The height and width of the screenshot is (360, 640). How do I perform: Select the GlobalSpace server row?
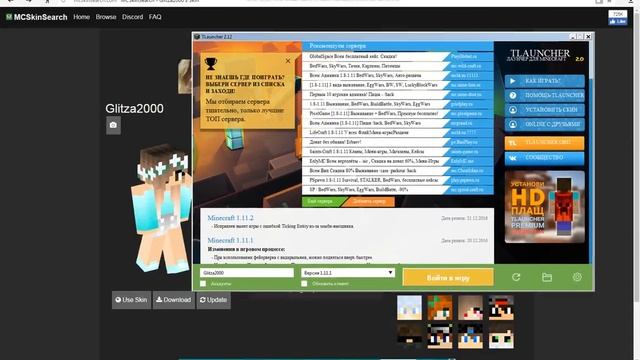[398, 56]
